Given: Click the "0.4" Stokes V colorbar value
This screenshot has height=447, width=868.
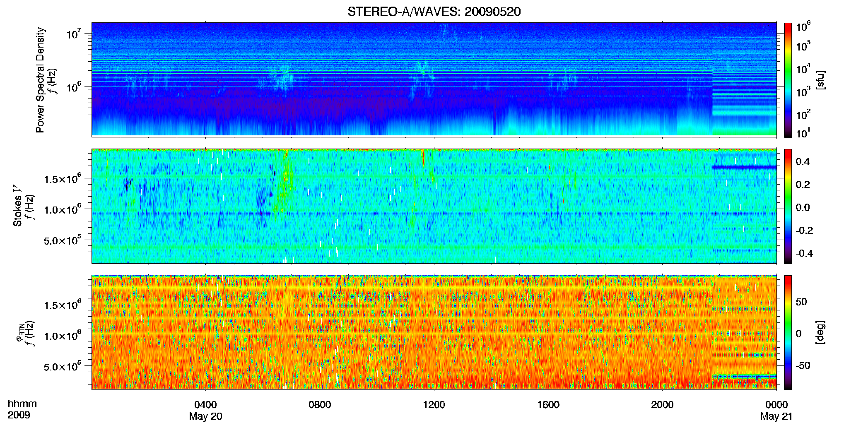Looking at the screenshot, I should click(803, 162).
